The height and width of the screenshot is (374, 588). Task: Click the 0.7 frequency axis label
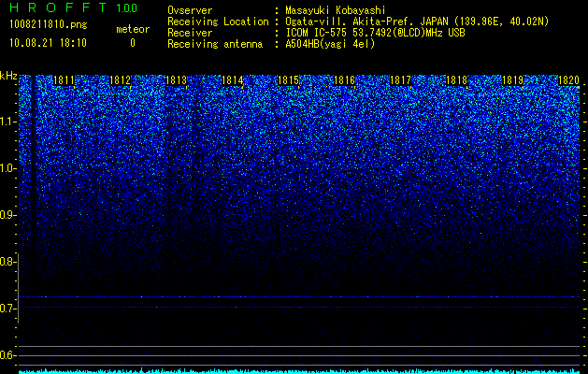[x=7, y=309]
